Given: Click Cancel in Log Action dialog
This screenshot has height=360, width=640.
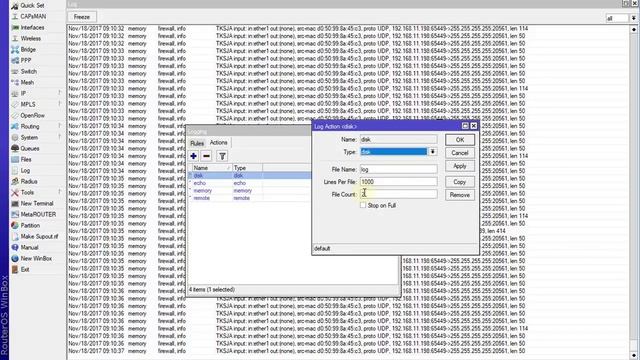Looking at the screenshot, I should tap(460, 153).
